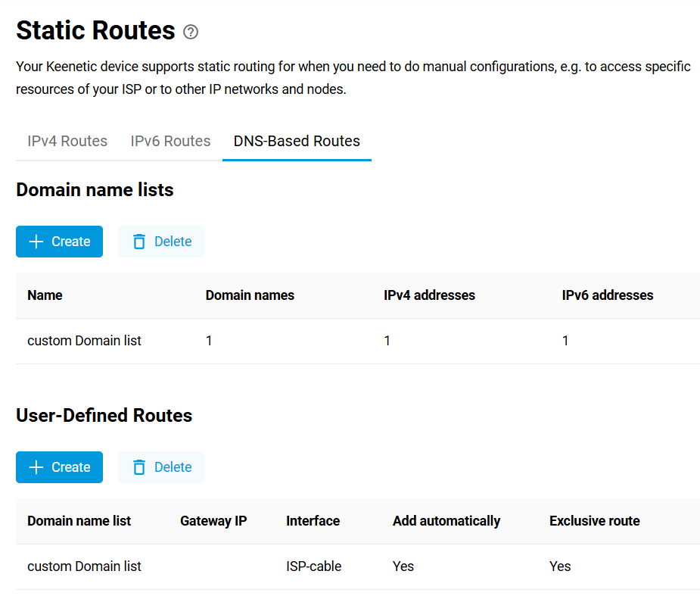Click the Exclusive route column header
Viewport: 700px width, 596px height.
(594, 521)
